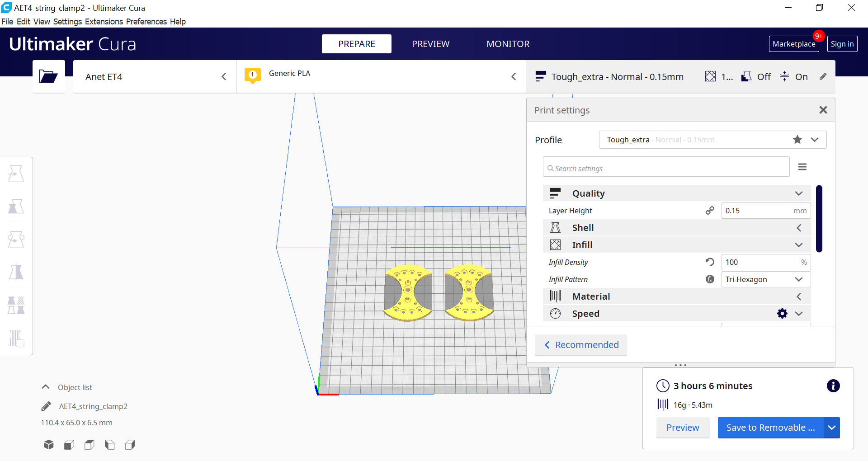Click the Preview button
868x461 pixels.
click(683, 428)
